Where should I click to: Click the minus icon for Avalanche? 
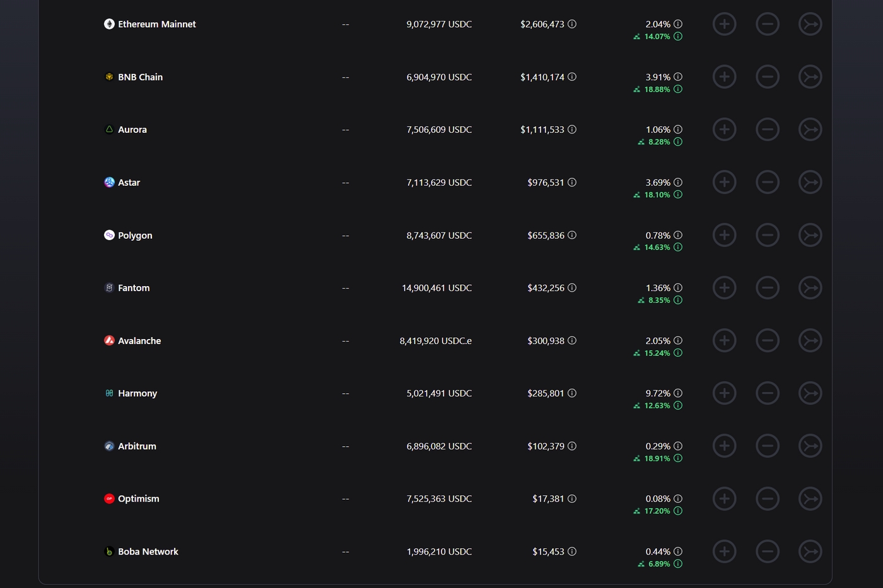tap(767, 340)
